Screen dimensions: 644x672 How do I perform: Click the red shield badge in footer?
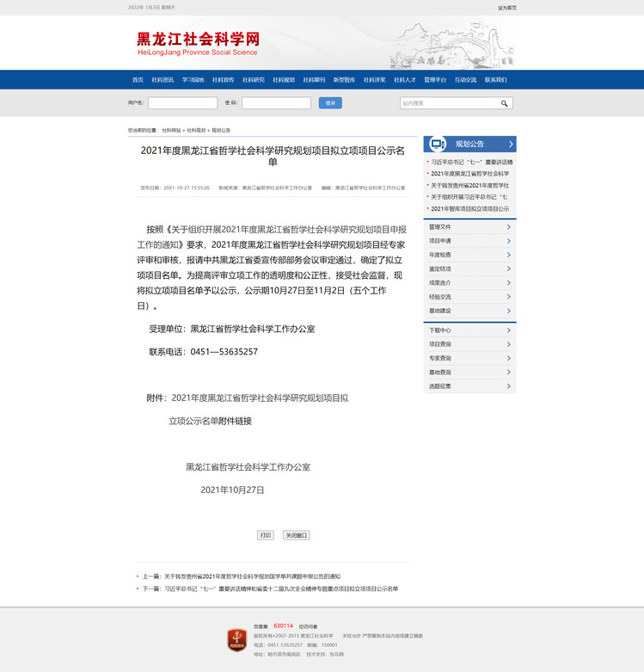(x=236, y=640)
